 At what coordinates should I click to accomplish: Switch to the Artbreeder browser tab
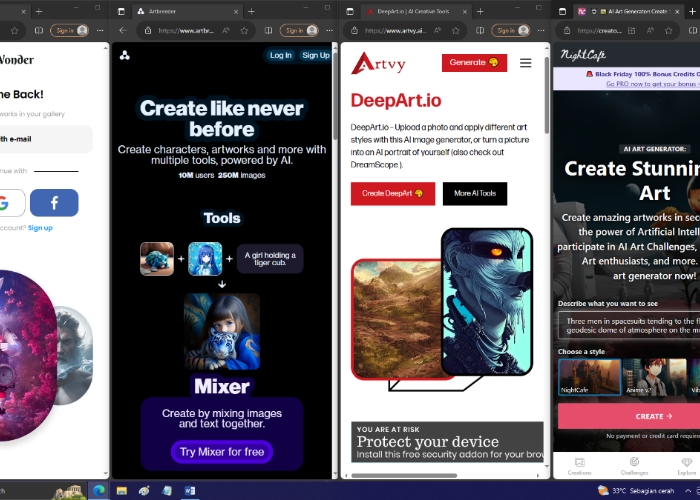click(188, 12)
